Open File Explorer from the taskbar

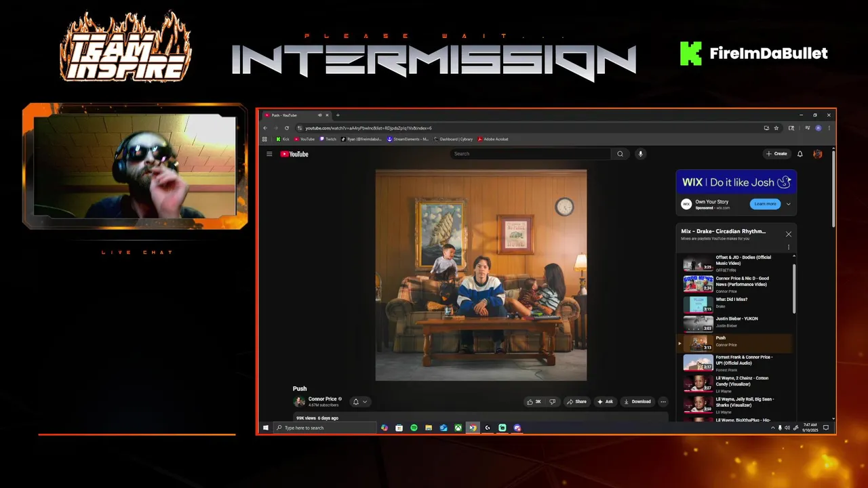coord(429,428)
